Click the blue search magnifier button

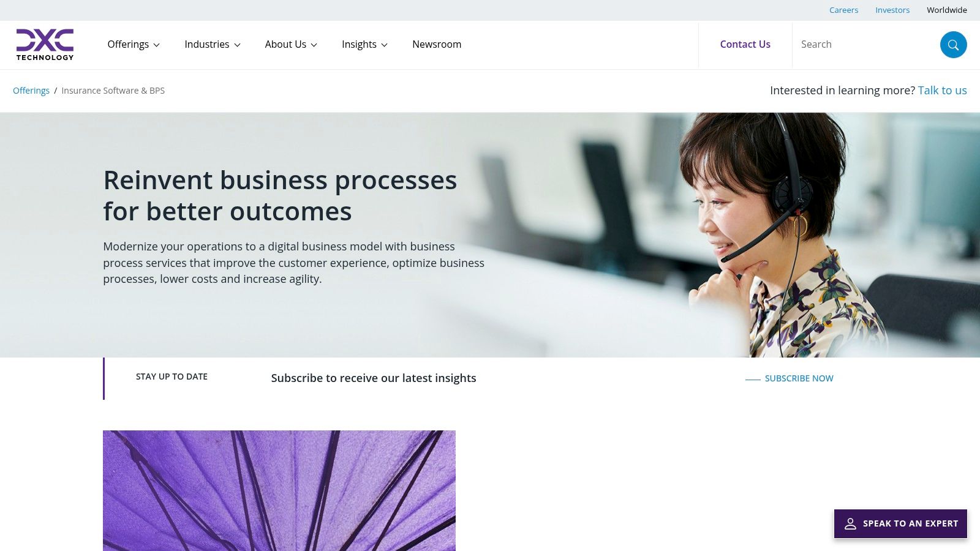tap(953, 45)
